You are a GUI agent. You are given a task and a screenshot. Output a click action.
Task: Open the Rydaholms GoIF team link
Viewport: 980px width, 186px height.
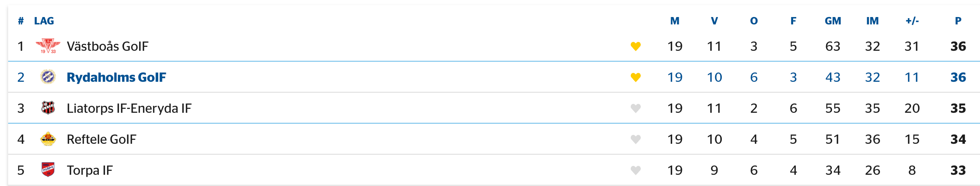(x=116, y=77)
